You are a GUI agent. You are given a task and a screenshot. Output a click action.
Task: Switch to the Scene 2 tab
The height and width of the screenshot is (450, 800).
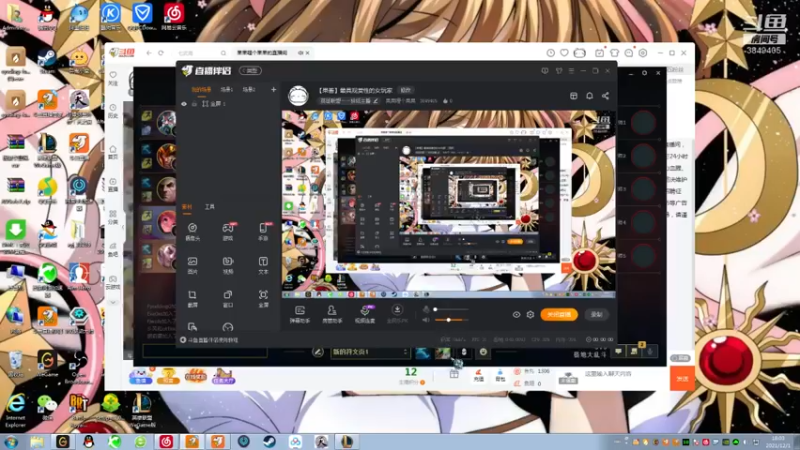(248, 89)
